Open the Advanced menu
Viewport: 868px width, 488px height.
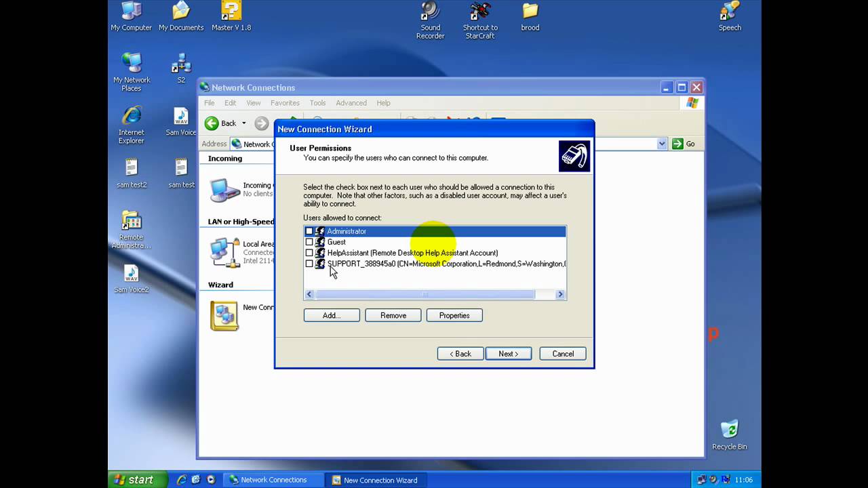click(x=351, y=103)
